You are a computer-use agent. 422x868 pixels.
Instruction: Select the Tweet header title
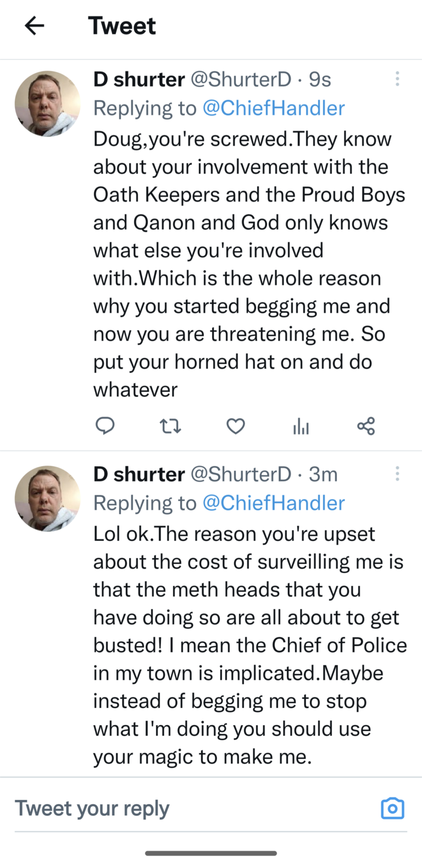point(122,25)
